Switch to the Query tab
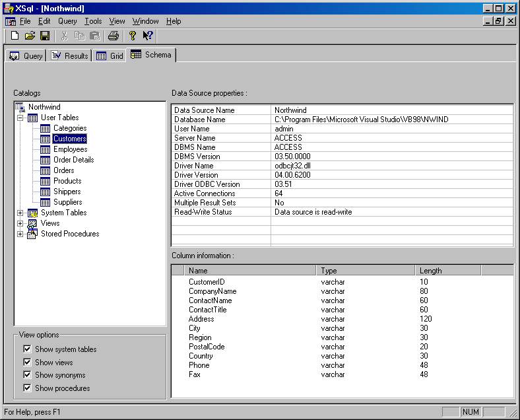The width and height of the screenshot is (520, 420). click(26, 55)
